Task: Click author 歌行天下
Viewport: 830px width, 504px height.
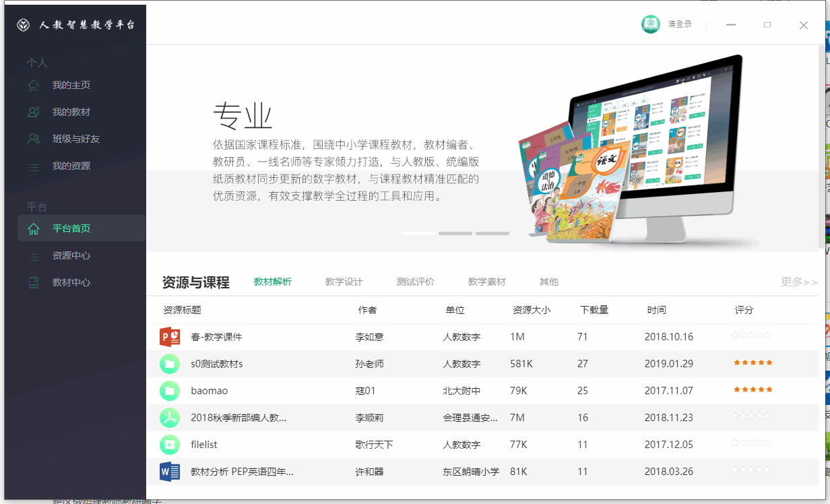Action: pos(374,445)
